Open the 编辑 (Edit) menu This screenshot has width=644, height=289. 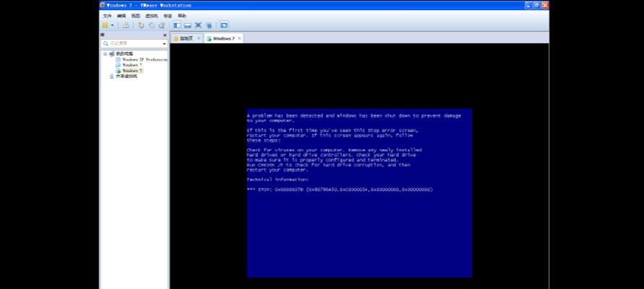tap(121, 16)
